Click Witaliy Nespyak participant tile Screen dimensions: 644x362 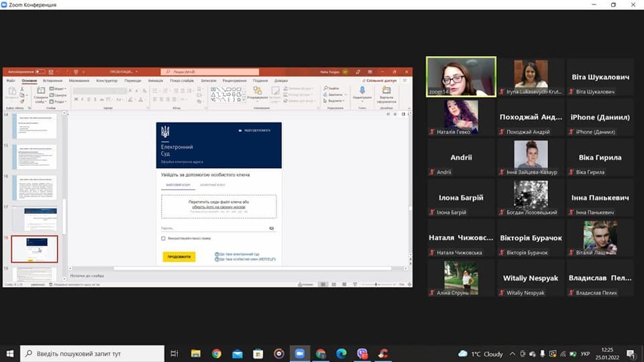(x=531, y=278)
